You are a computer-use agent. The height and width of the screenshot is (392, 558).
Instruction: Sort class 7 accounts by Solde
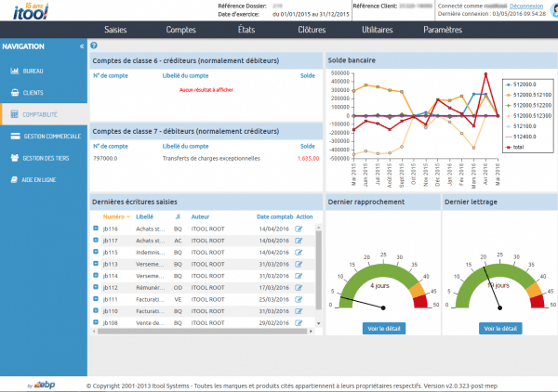pos(307,146)
